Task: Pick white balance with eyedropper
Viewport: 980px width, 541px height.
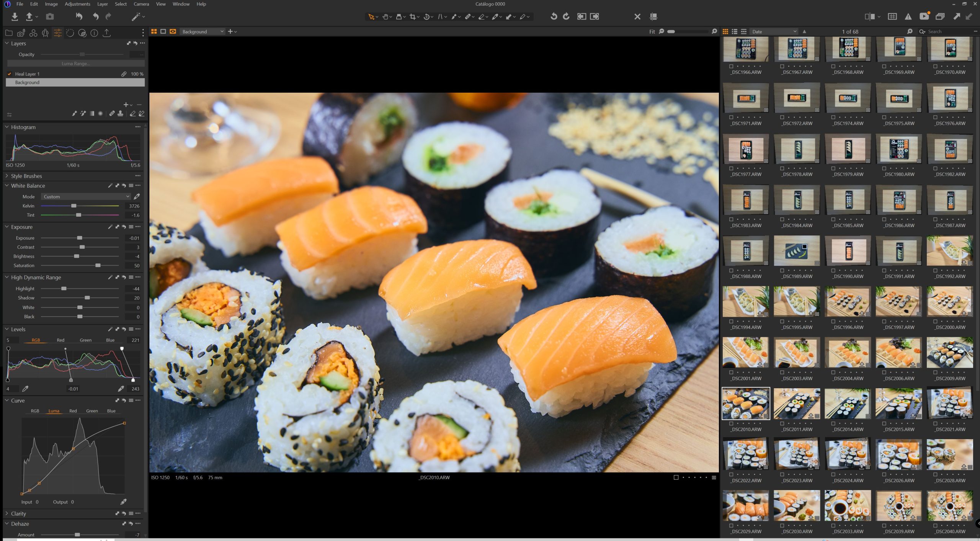Action: [x=137, y=196]
